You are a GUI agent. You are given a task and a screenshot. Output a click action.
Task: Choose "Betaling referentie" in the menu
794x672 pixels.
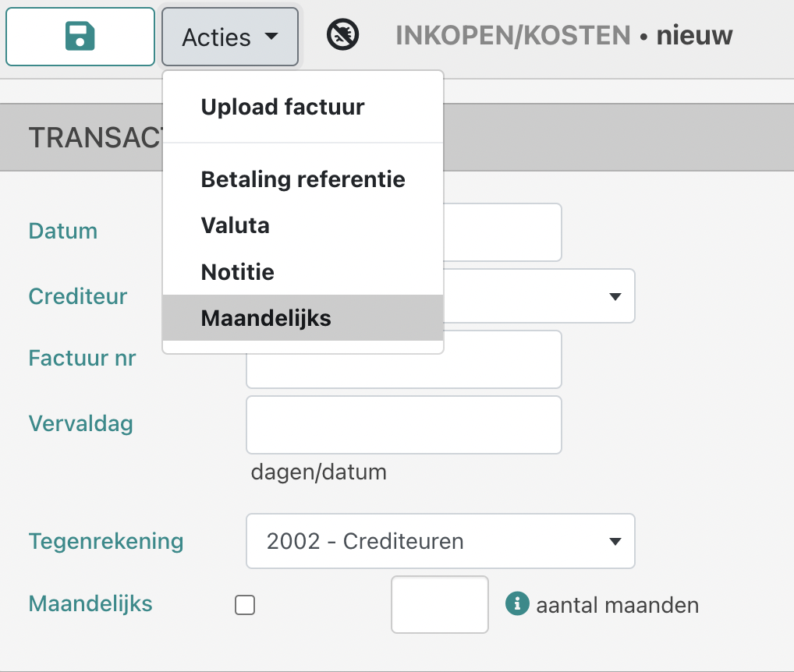[x=303, y=179]
